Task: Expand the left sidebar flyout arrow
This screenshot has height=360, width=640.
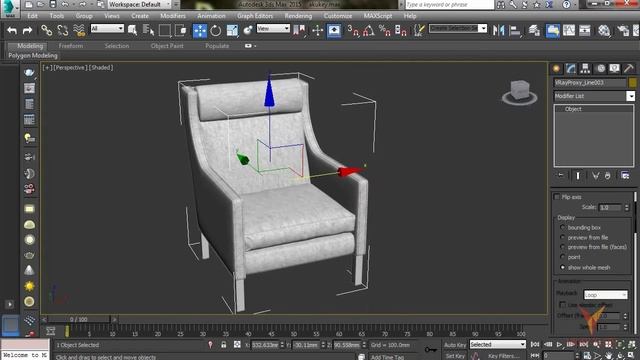Action: point(10,304)
